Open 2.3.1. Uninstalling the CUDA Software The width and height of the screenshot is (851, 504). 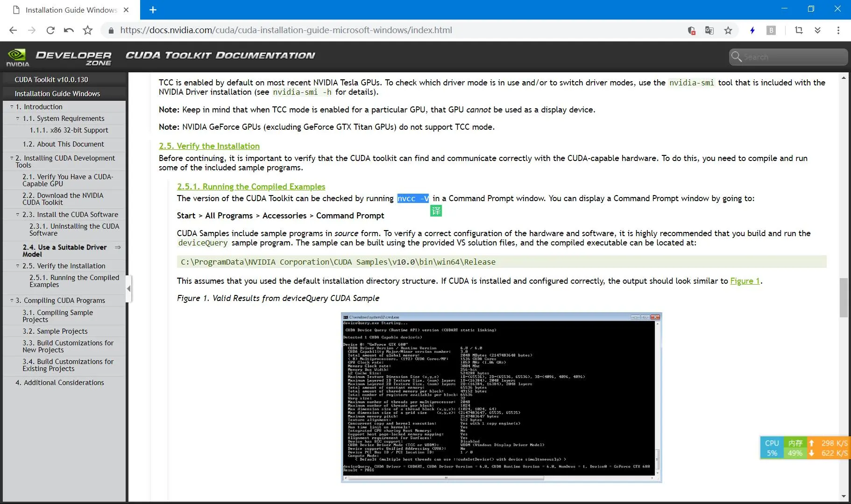74,230
